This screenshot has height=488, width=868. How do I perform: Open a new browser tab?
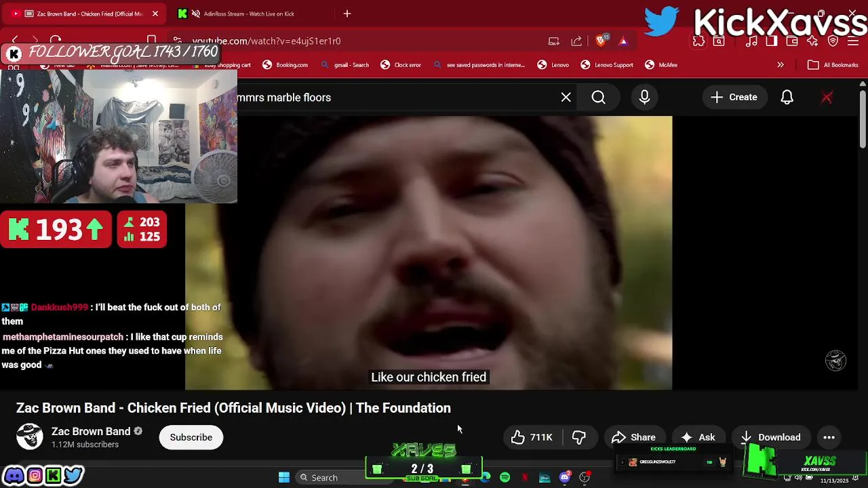347,14
